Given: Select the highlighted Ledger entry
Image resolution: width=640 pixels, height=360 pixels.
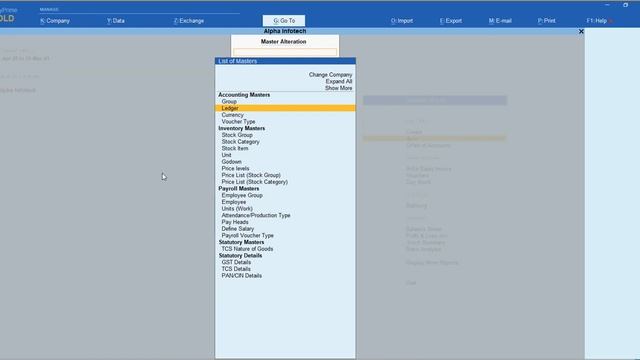Looking at the screenshot, I should point(285,108).
